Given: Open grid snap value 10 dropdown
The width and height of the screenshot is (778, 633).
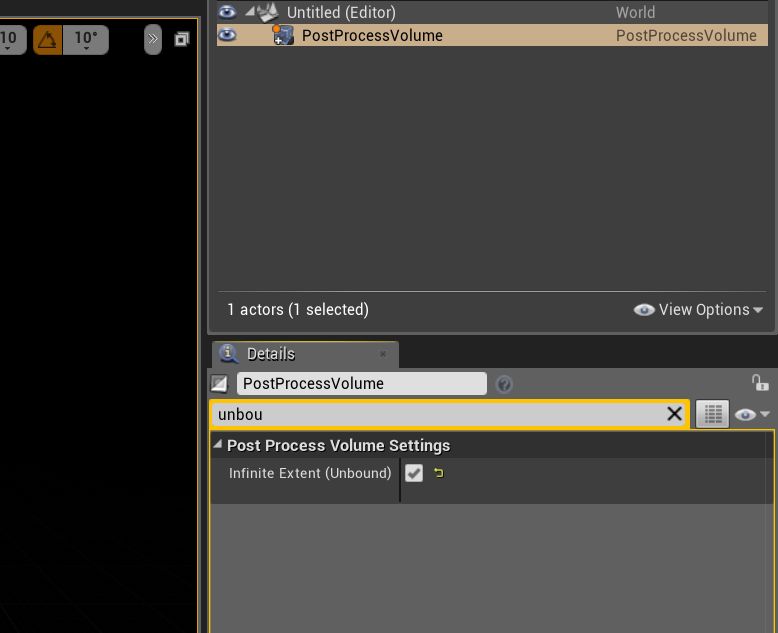Looking at the screenshot, I should [x=10, y=40].
